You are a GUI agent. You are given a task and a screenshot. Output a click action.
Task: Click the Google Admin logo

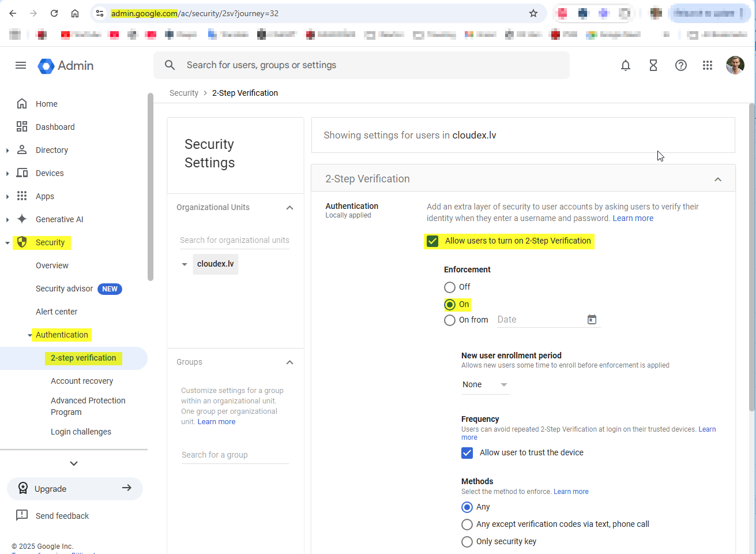click(66, 66)
